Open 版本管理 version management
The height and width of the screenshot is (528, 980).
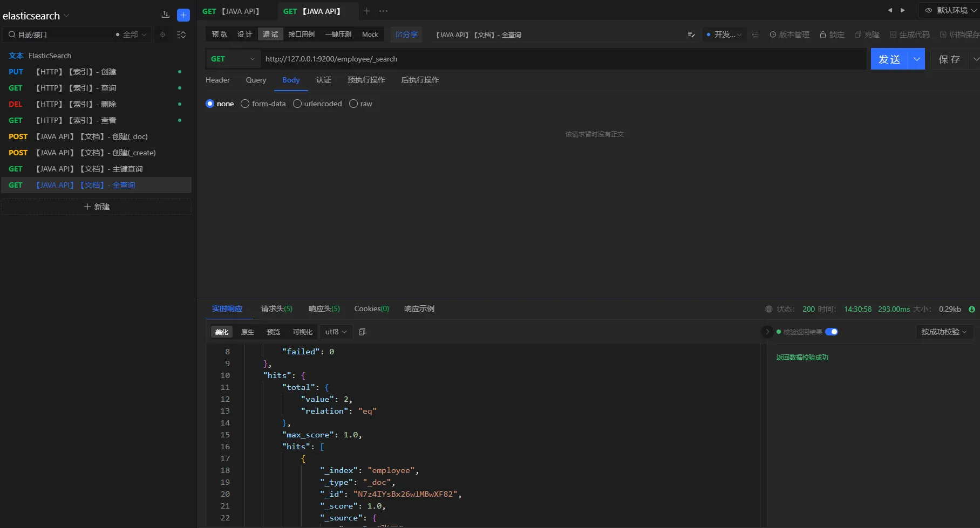tap(789, 35)
